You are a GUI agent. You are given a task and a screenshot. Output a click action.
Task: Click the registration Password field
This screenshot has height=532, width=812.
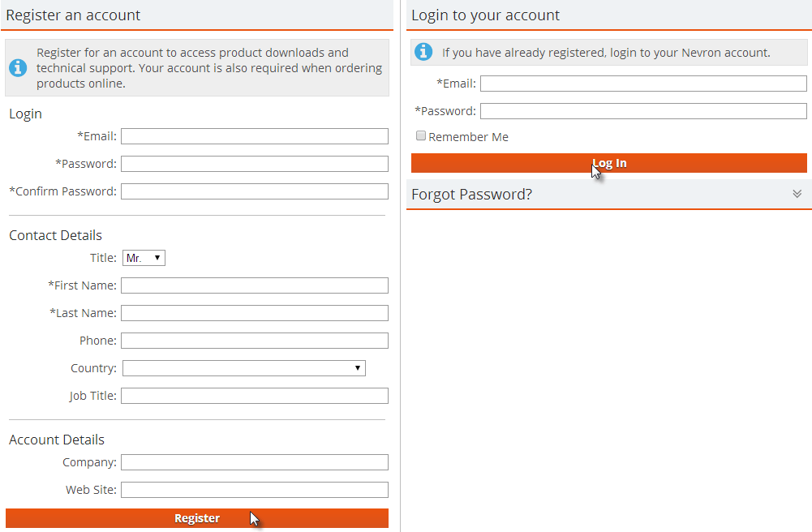pyautogui.click(x=254, y=164)
